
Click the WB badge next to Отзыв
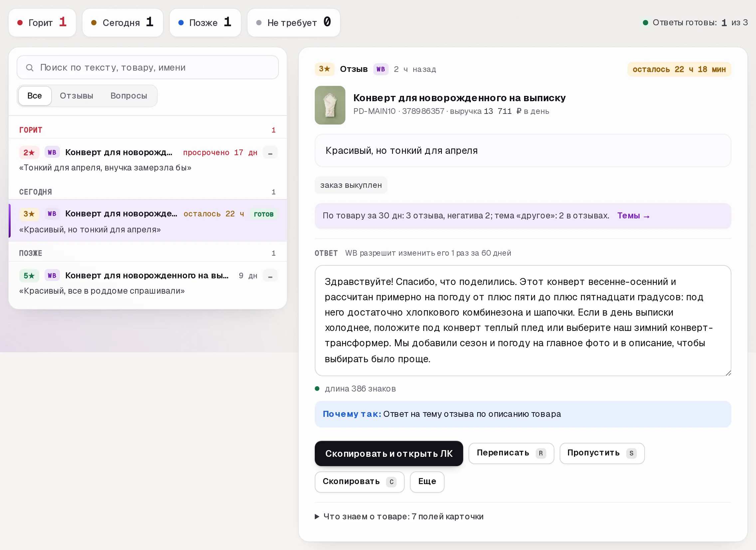tap(381, 69)
